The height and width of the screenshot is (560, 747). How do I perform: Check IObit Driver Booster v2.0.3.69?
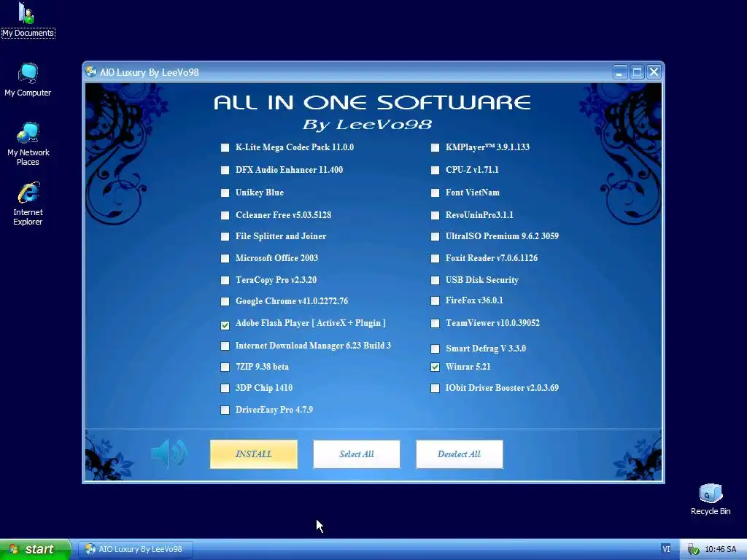pos(435,388)
